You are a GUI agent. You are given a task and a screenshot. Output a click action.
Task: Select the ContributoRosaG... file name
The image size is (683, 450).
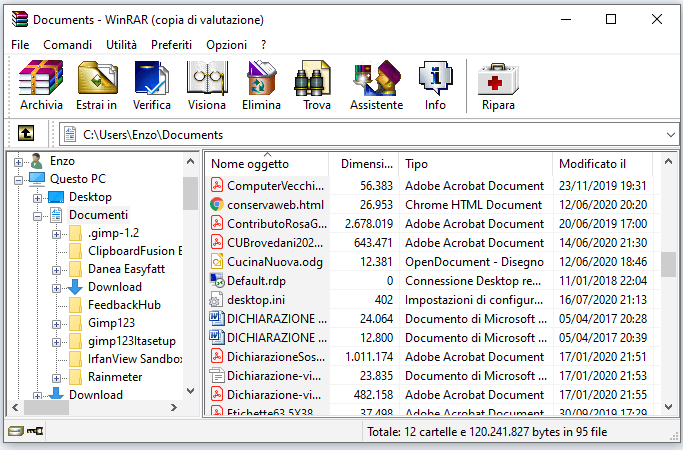[277, 223]
